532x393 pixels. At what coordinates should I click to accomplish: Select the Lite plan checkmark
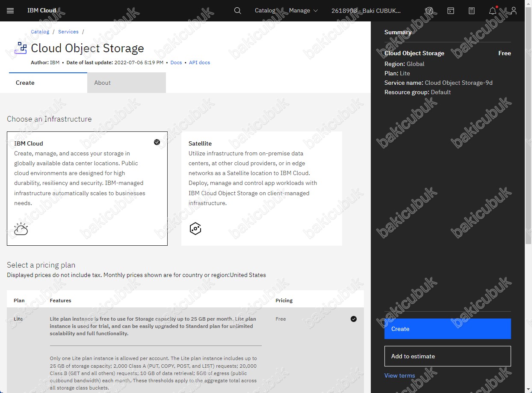pos(354,319)
